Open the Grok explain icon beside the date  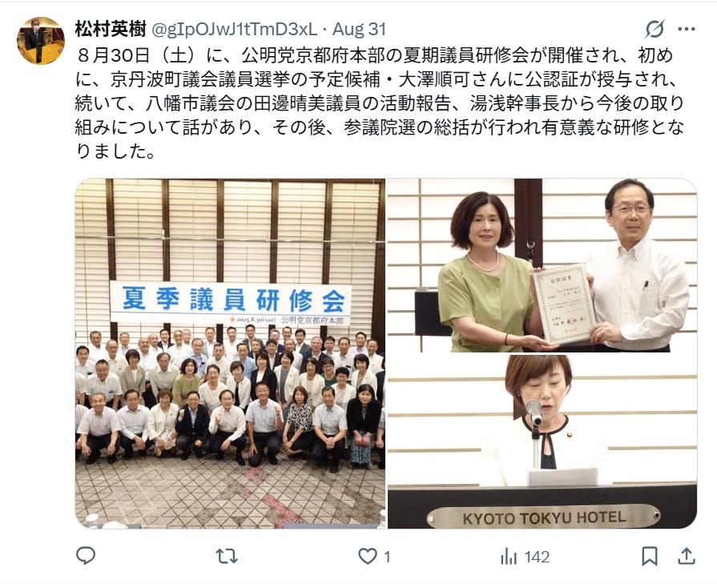click(655, 30)
